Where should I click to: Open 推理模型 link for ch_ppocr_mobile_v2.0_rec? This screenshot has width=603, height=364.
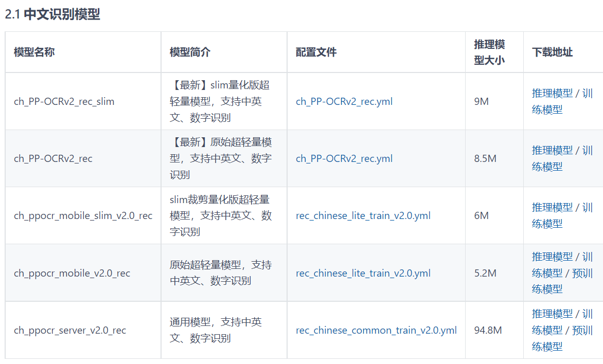point(552,257)
